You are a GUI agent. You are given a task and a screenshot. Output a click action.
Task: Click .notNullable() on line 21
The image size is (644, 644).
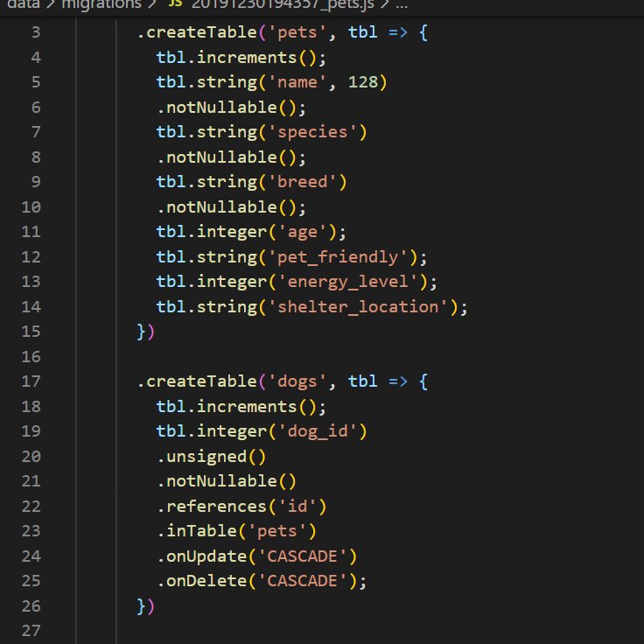[x=227, y=481]
